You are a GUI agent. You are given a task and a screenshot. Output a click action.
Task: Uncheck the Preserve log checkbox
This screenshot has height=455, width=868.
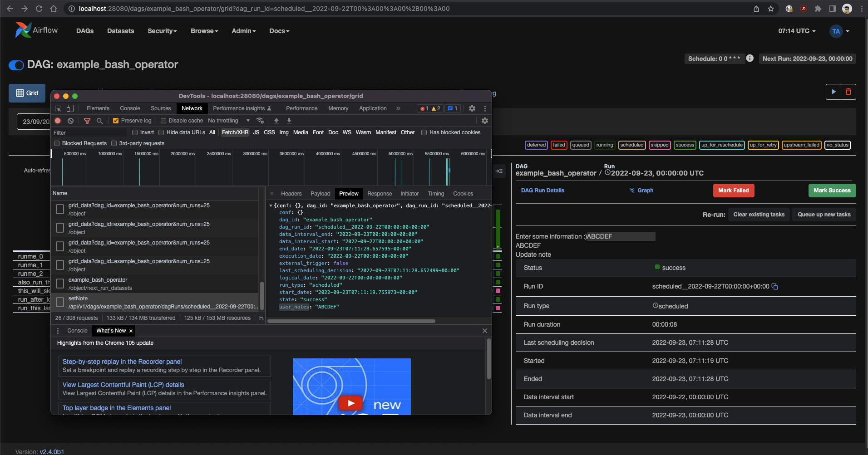(116, 121)
